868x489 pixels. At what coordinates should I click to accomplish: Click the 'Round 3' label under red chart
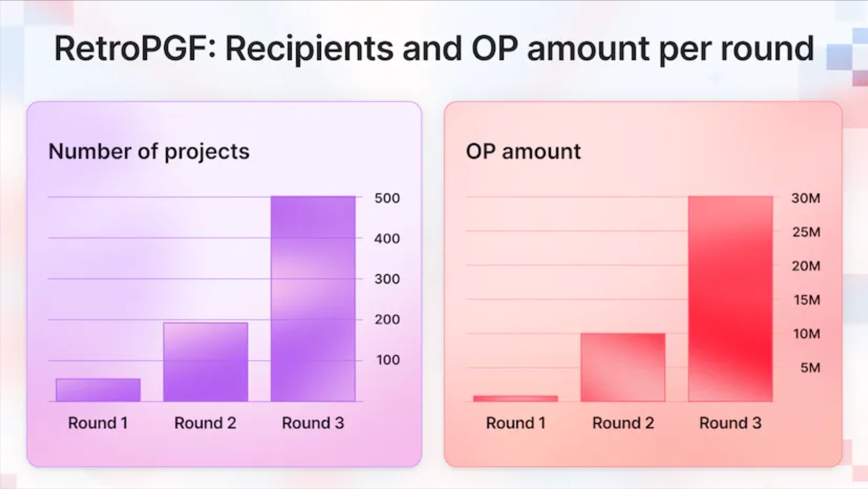pos(730,423)
